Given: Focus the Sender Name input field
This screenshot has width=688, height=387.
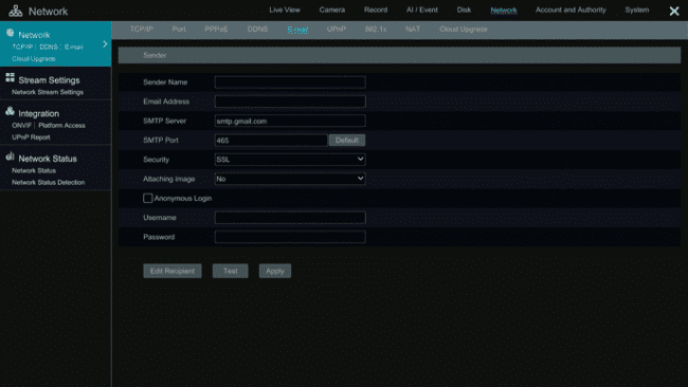Looking at the screenshot, I should 290,82.
